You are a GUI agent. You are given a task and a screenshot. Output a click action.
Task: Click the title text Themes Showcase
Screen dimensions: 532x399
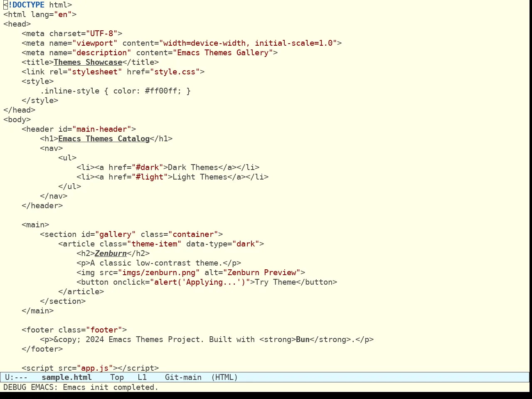click(x=88, y=62)
